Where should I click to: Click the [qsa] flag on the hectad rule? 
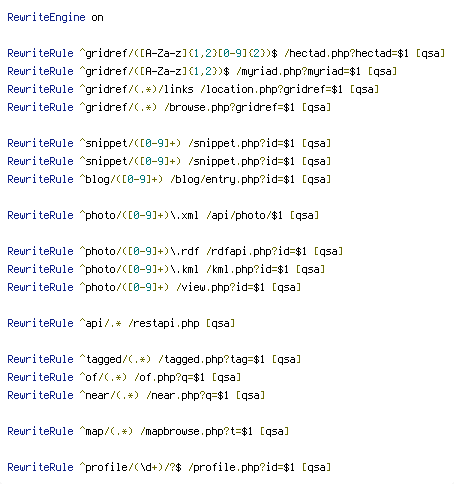[x=430, y=53]
